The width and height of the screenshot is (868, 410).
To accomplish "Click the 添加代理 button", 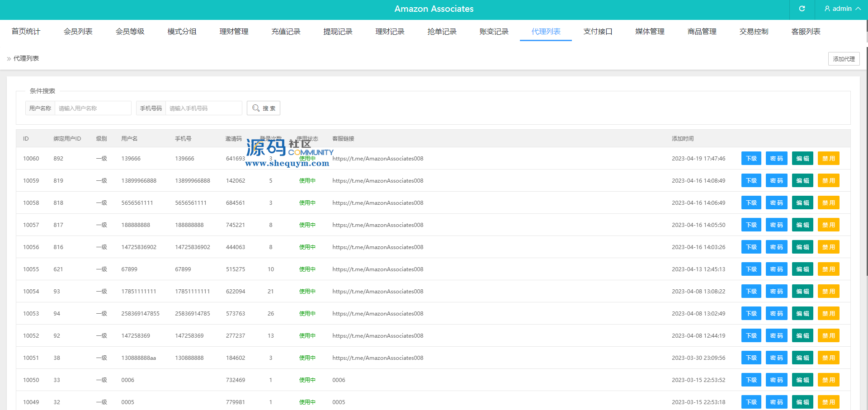I will [x=844, y=59].
